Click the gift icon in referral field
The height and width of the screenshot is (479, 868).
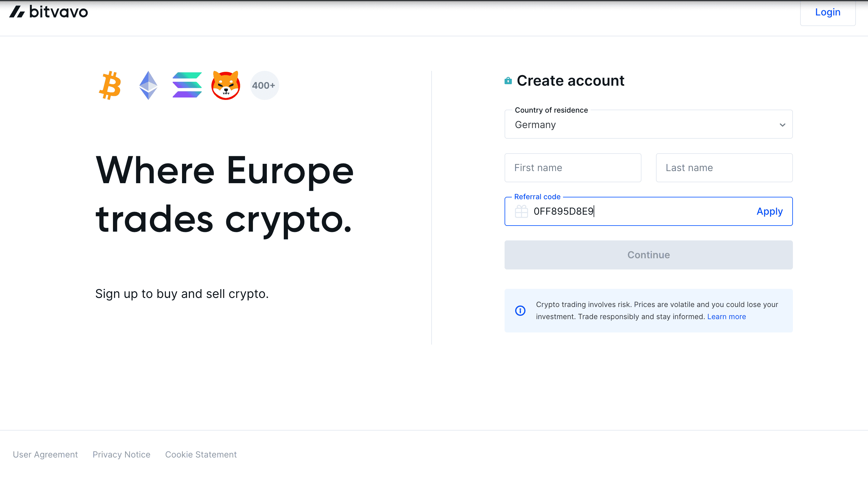[522, 212]
